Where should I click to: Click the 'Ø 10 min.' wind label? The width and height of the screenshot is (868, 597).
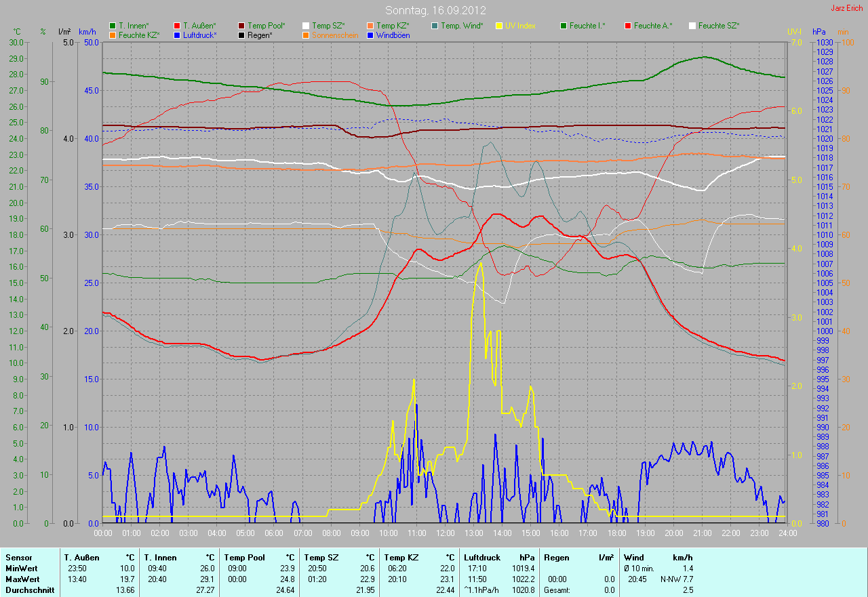[x=639, y=569]
